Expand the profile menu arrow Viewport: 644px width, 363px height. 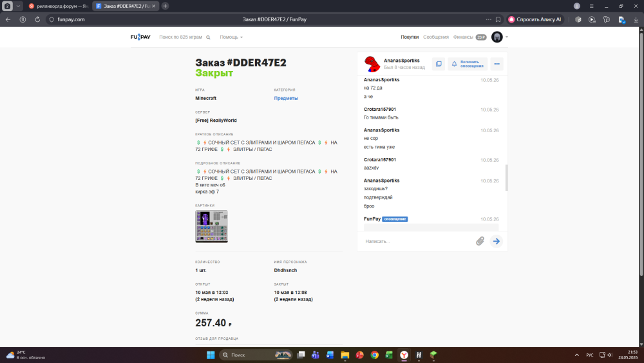click(507, 37)
